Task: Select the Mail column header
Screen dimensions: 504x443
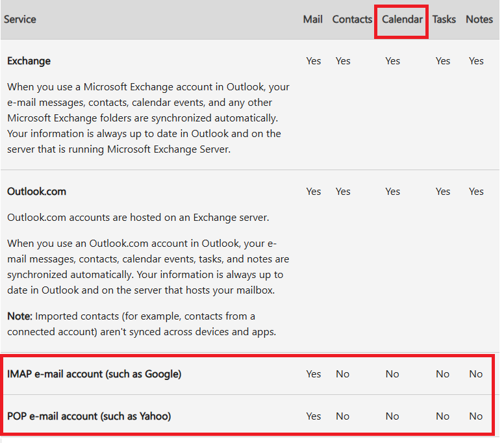Action: [x=313, y=19]
